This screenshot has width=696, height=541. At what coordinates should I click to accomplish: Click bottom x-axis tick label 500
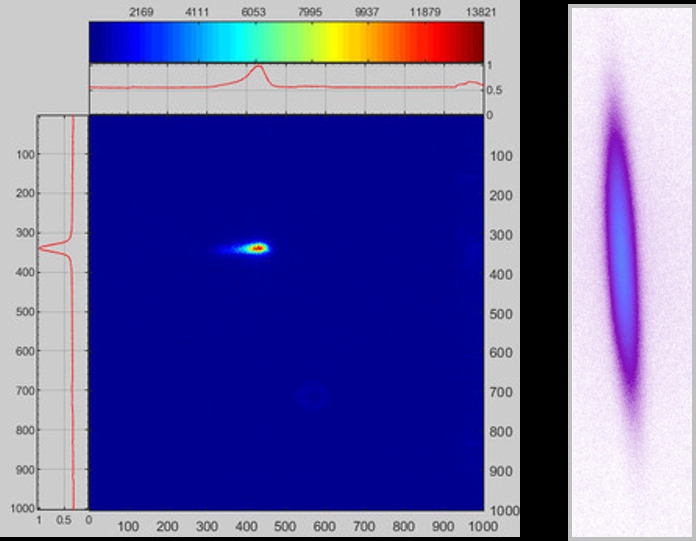coord(285,527)
